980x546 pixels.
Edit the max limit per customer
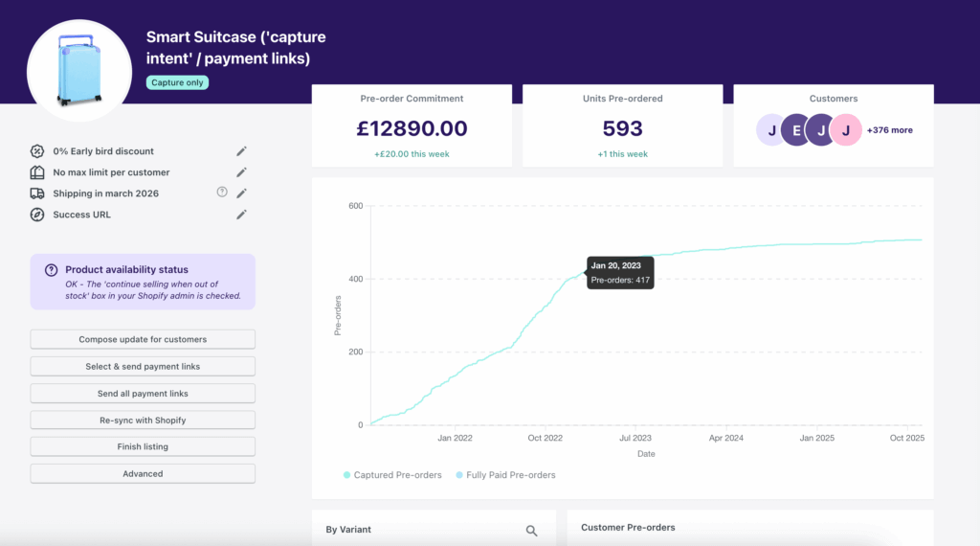(241, 172)
